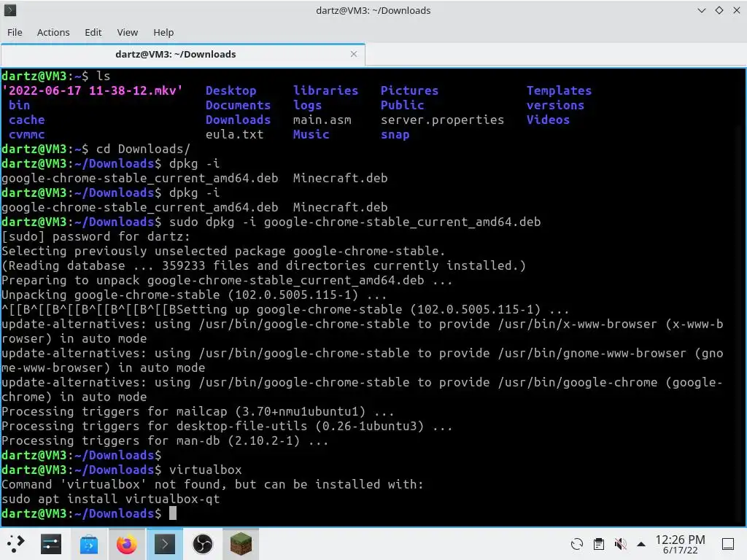
Task: Click 'sudo apt install virtualbox-qt' suggestion
Action: pyautogui.click(x=111, y=499)
